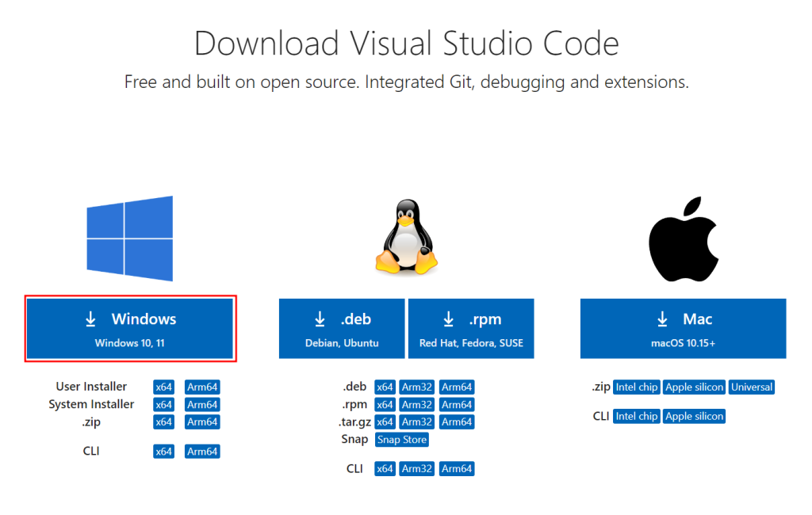Image resolution: width=812 pixels, height=515 pixels.
Task: Download VS Code for Windows 10, 11
Action: [130, 328]
